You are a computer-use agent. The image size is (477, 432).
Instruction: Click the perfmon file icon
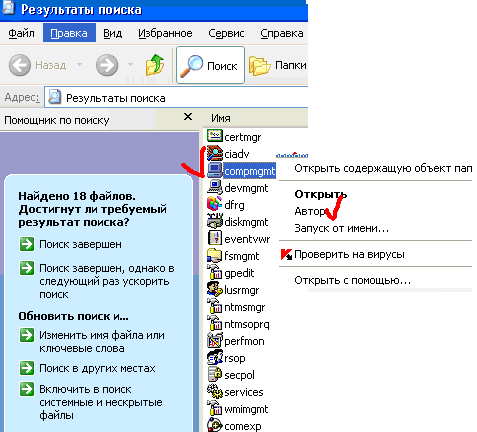[x=215, y=340]
